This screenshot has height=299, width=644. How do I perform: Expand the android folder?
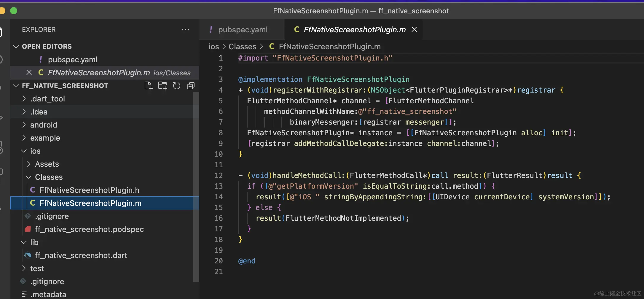(24, 125)
